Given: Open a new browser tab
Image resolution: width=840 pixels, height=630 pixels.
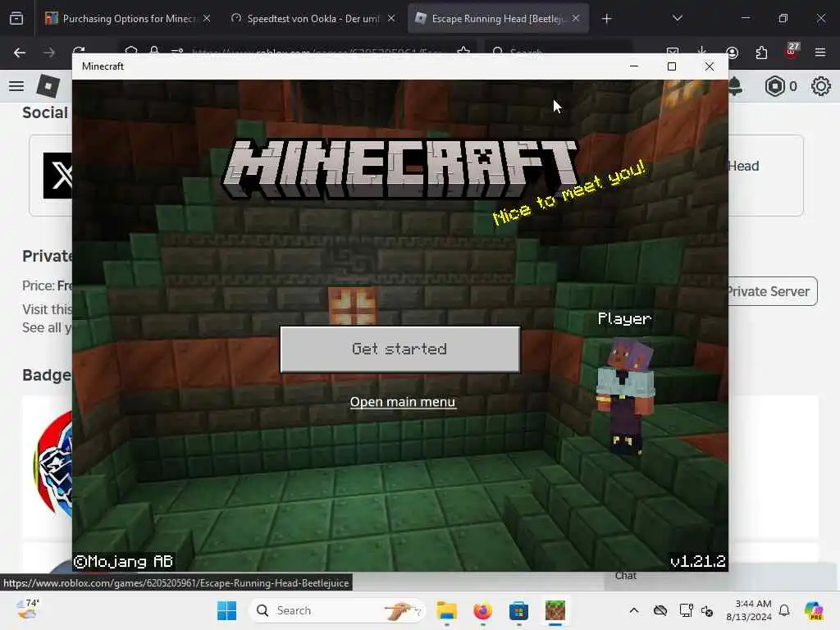Looking at the screenshot, I should (606, 20).
